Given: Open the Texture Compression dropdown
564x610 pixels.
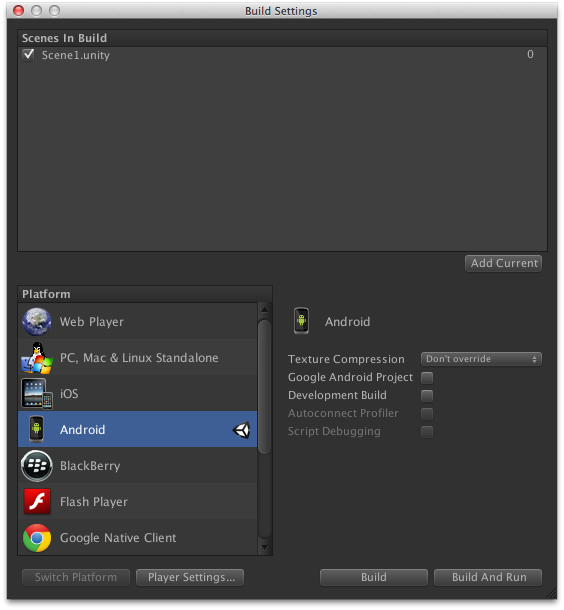Looking at the screenshot, I should [481, 359].
